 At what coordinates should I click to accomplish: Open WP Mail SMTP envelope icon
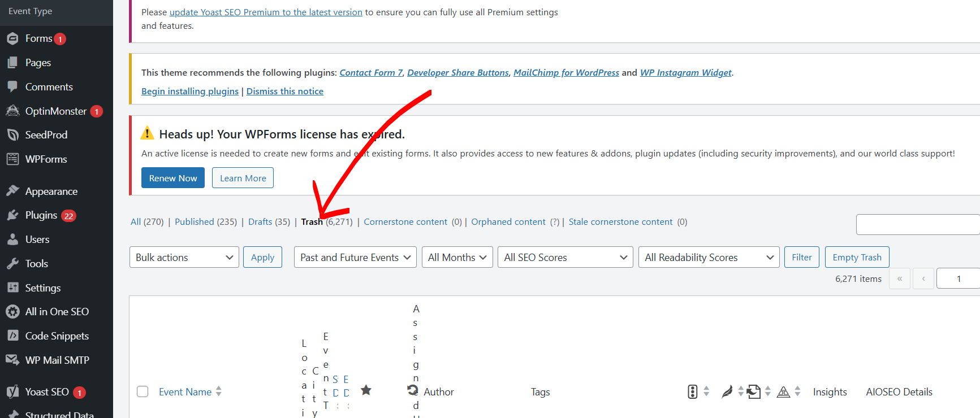pos(12,360)
